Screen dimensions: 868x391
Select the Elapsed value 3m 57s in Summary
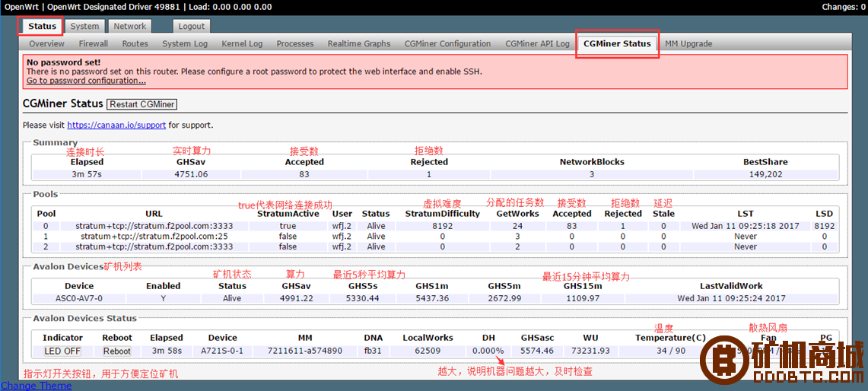(87, 174)
